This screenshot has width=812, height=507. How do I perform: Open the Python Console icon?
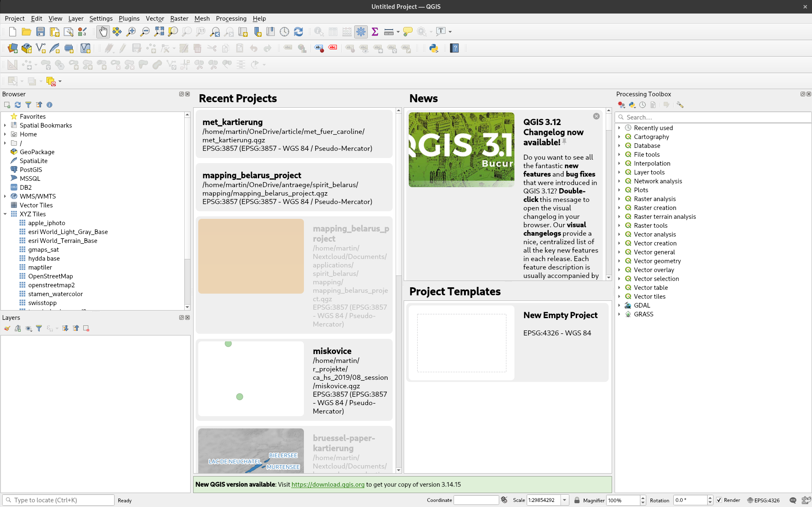pyautogui.click(x=434, y=48)
